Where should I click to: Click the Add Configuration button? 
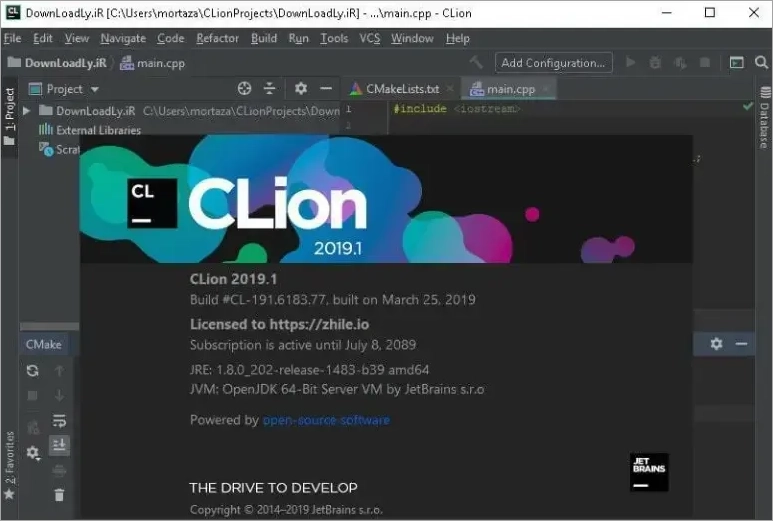click(x=553, y=63)
